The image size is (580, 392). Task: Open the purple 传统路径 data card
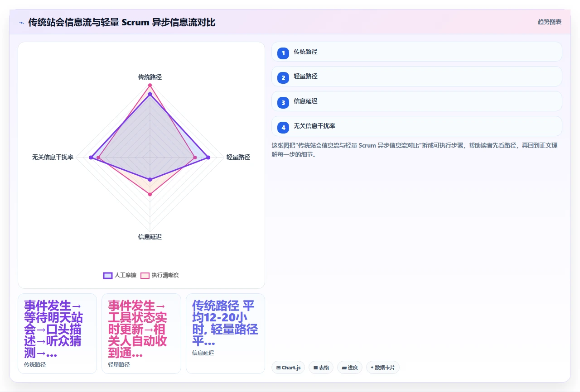pos(57,334)
